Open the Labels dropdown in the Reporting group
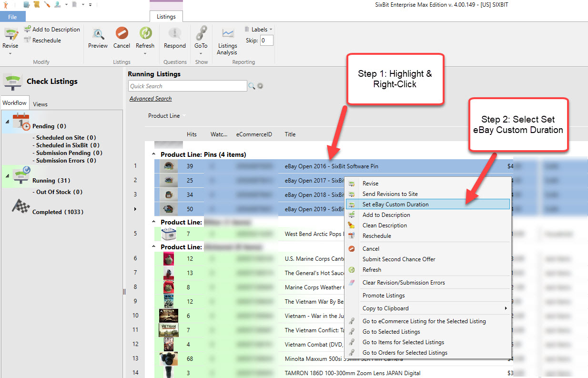The width and height of the screenshot is (588, 378). [x=258, y=29]
